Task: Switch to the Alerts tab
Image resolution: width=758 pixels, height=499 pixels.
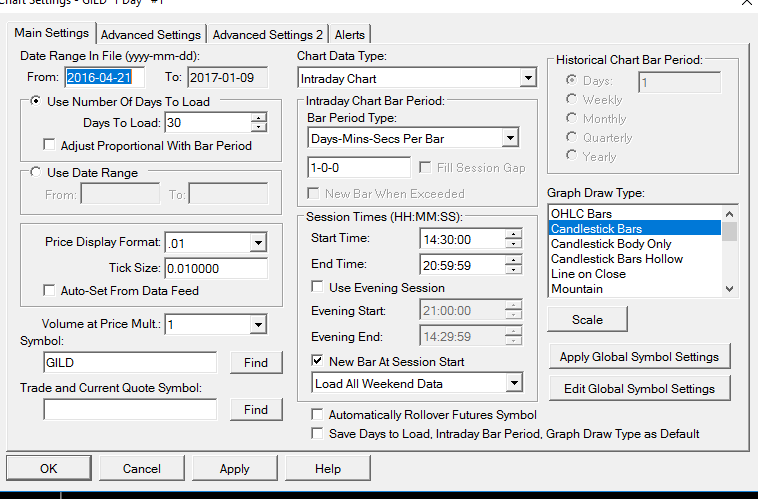Action: 350,35
